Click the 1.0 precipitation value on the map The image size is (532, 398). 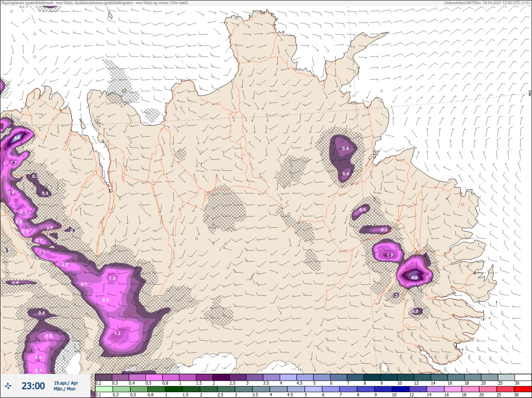click(x=112, y=278)
